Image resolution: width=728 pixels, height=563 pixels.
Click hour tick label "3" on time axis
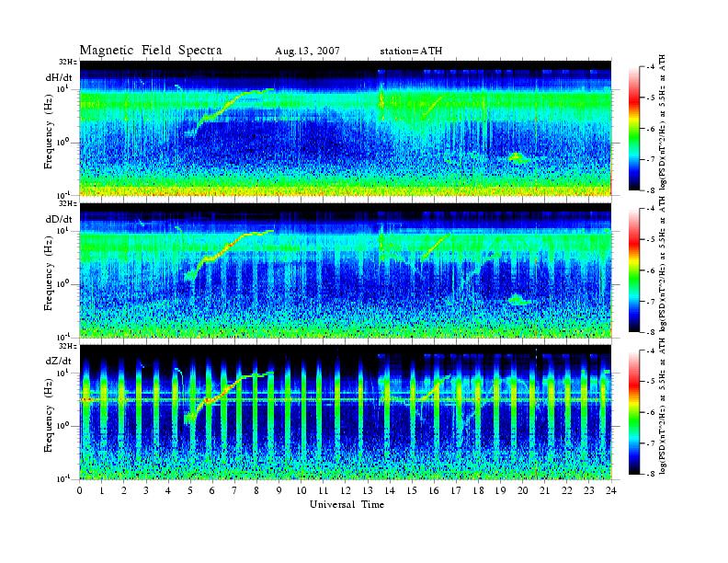tap(146, 491)
